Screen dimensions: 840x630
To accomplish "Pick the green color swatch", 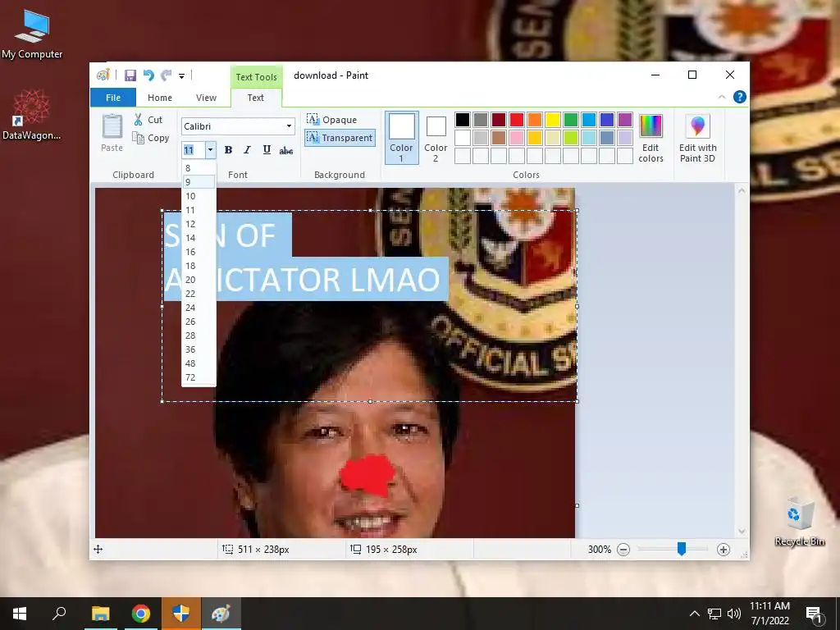I will [571, 120].
